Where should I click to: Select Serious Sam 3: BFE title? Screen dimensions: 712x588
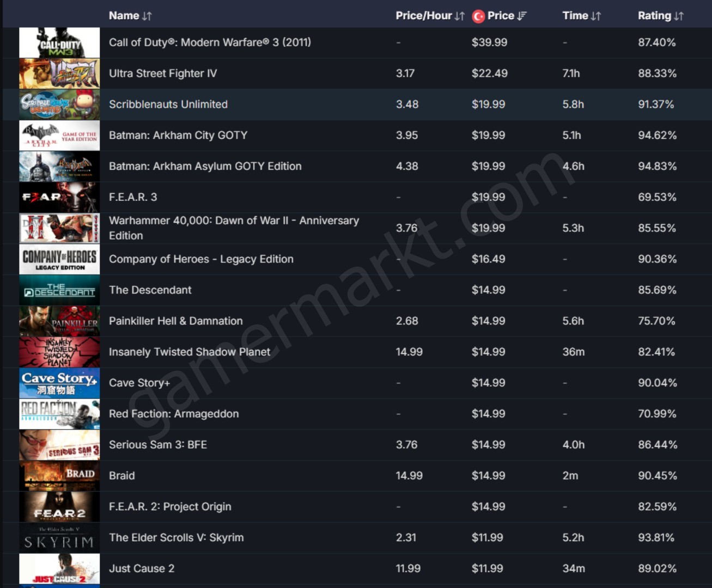[x=158, y=445]
